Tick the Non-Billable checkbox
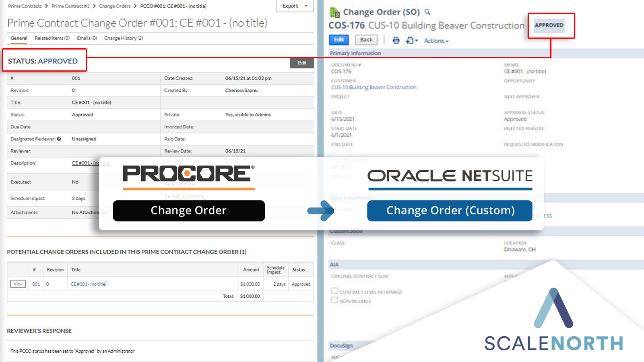Screen dimensions: 644x362 (x=334, y=300)
